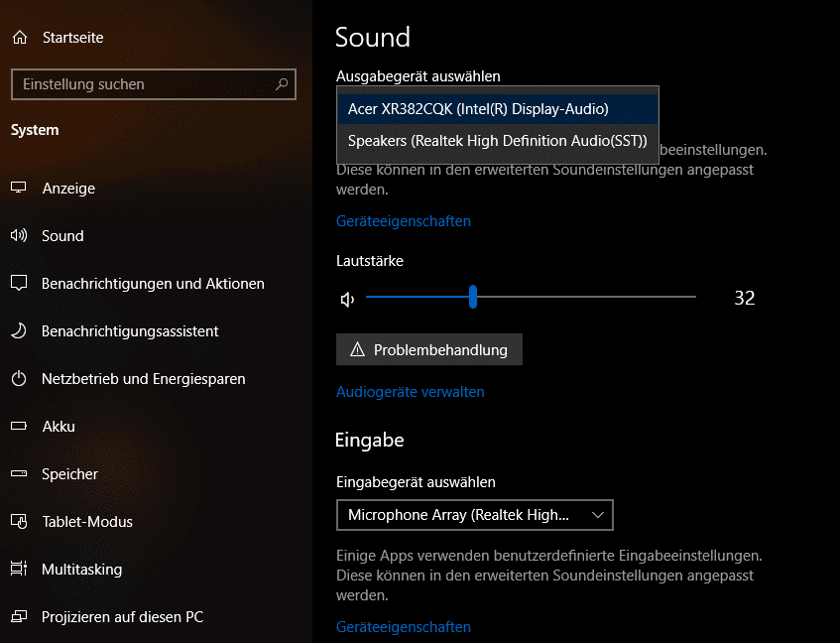The height and width of the screenshot is (643, 840).
Task: Open Speicher storage settings
Action: click(x=20, y=473)
